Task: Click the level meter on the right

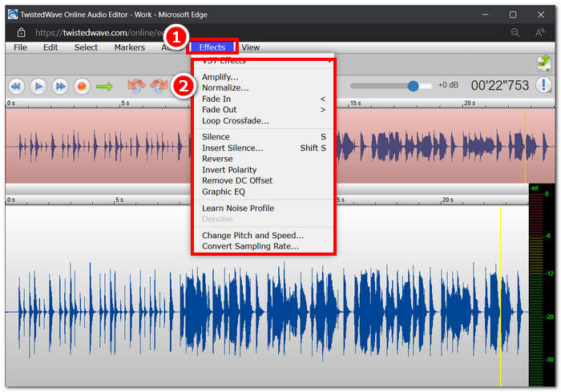Action: [x=542, y=285]
